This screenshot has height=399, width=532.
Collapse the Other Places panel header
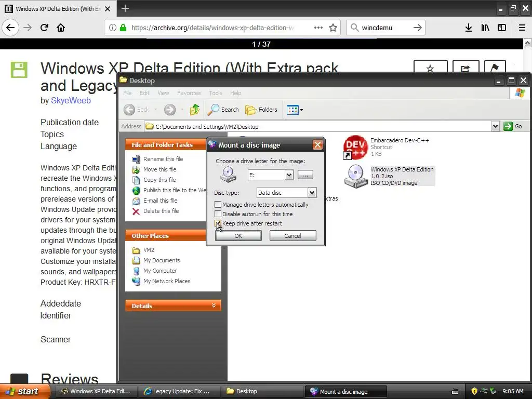pos(166,236)
